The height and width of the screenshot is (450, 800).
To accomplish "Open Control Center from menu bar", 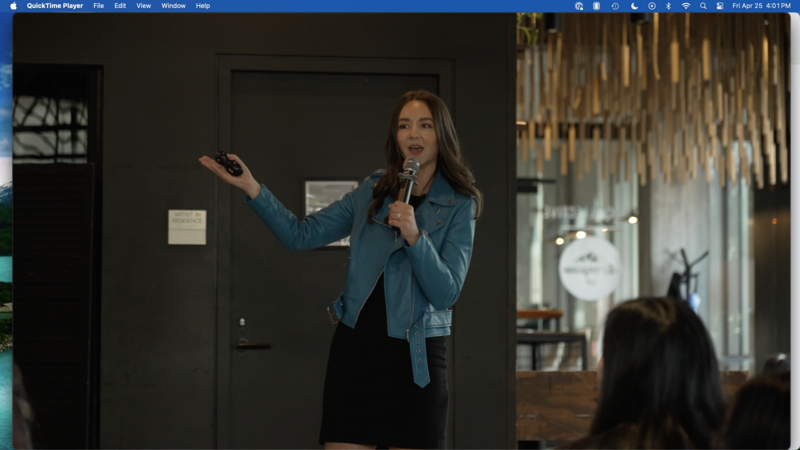I will (720, 6).
